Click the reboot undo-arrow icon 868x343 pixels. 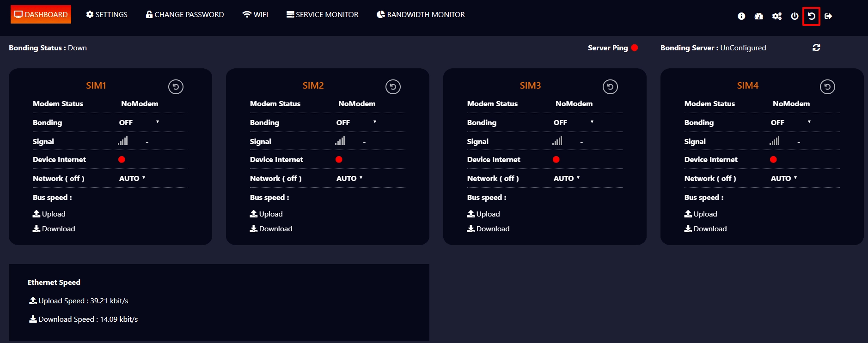point(811,16)
